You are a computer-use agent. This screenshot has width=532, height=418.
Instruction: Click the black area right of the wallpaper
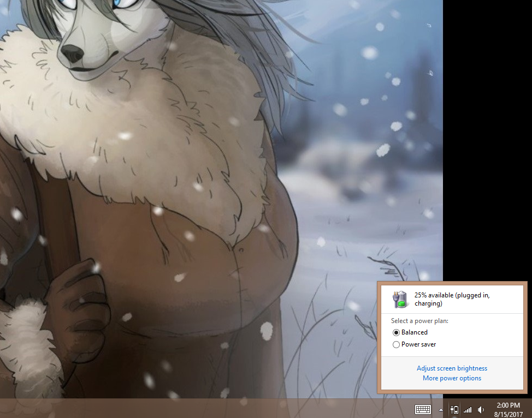[486, 136]
